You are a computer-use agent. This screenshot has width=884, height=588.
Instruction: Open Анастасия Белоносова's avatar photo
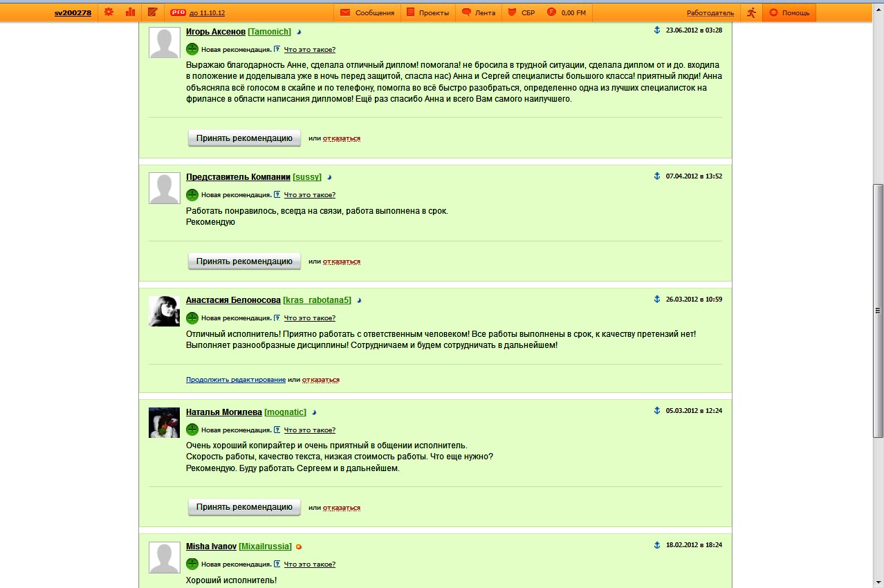click(165, 311)
